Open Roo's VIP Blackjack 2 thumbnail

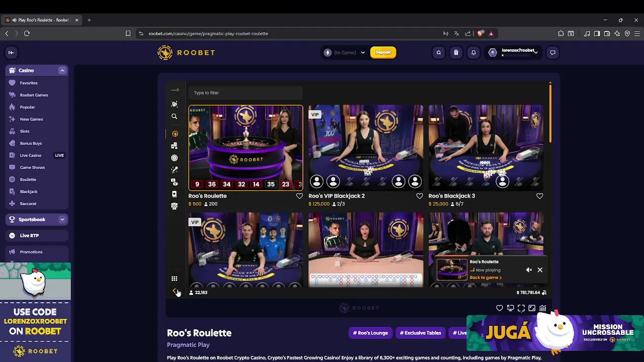click(x=366, y=147)
